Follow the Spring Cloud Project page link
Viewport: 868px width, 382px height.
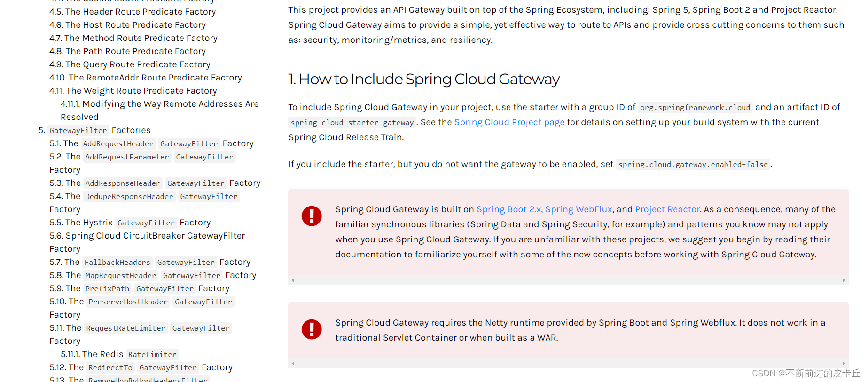click(x=509, y=122)
